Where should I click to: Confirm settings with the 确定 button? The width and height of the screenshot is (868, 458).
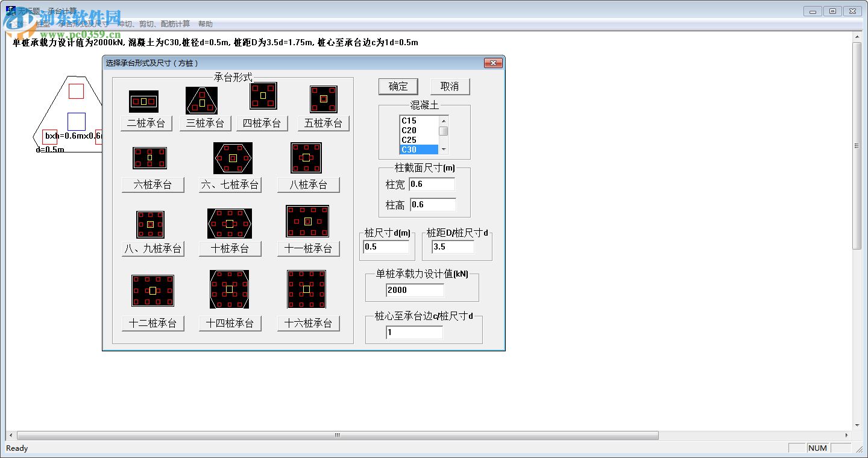[398, 86]
